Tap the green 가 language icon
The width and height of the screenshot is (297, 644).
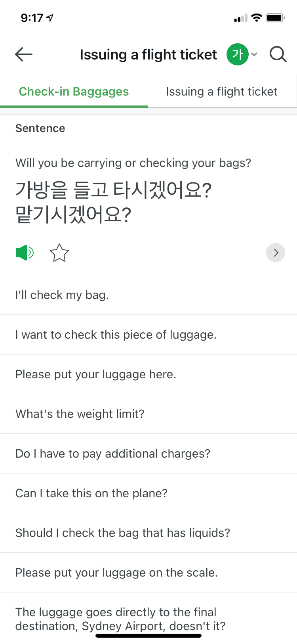pyautogui.click(x=237, y=54)
